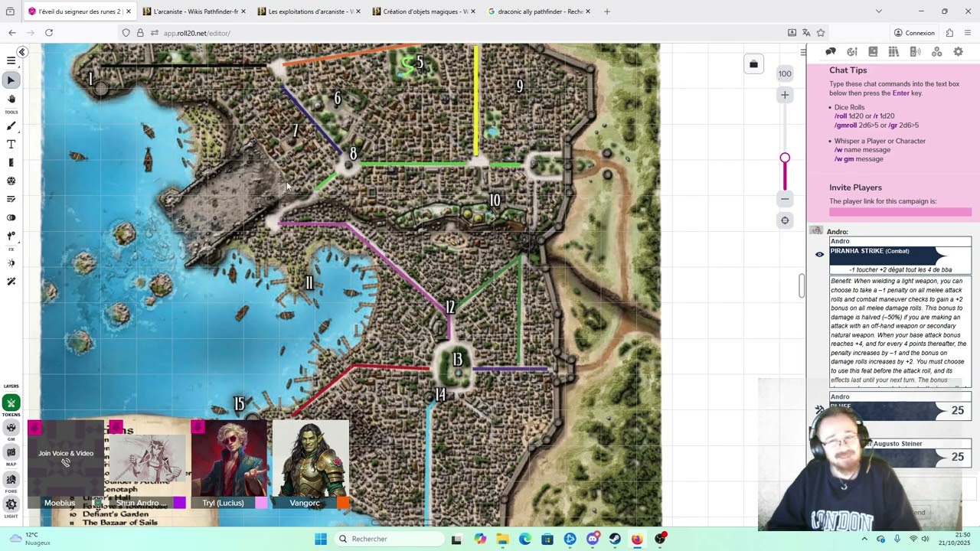Image resolution: width=980 pixels, height=551 pixels.
Task: Open the Art Library tab
Action: click(x=852, y=51)
